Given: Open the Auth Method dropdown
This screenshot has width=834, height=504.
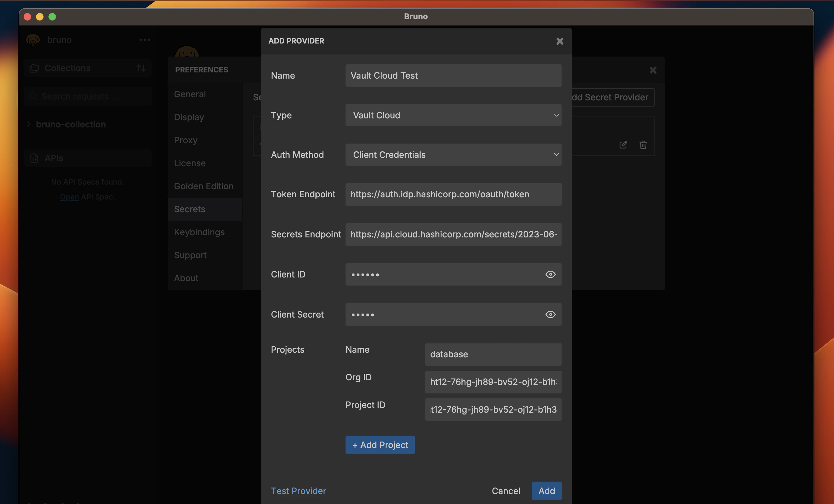Looking at the screenshot, I should (x=453, y=155).
